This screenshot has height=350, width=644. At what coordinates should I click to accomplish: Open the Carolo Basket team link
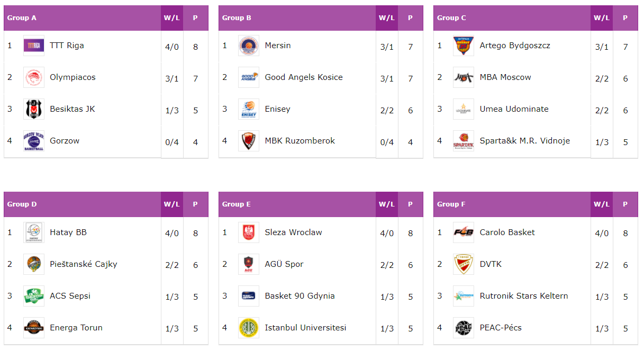point(507,232)
